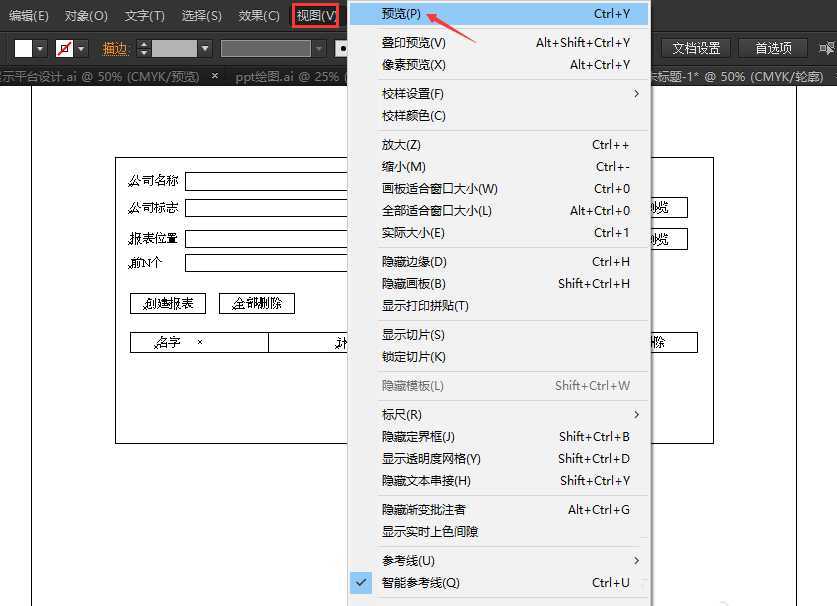837x606 pixels.
Task: Click the 描边 stroke None red-slash icon
Action: point(63,48)
